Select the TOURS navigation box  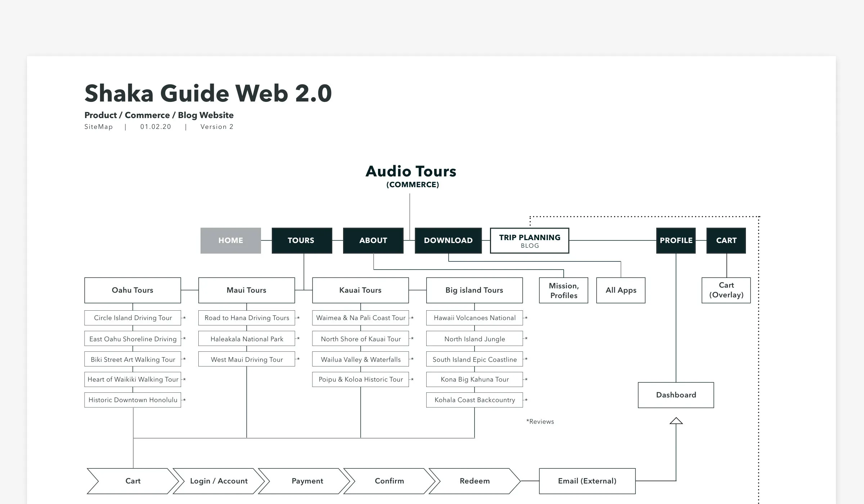click(x=302, y=240)
